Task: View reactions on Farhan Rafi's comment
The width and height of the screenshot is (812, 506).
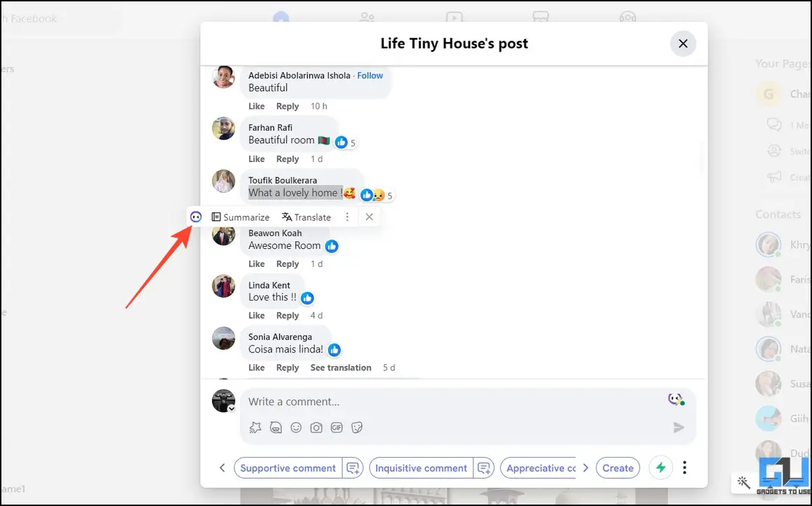Action: click(346, 143)
